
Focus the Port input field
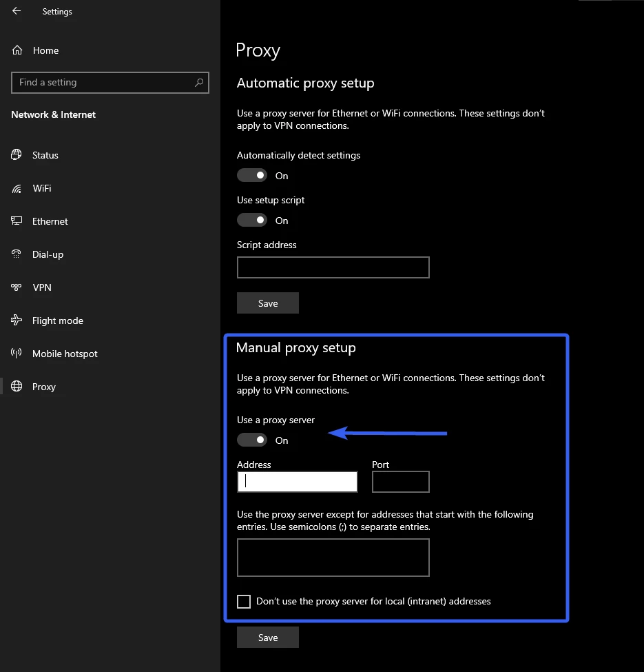click(400, 482)
